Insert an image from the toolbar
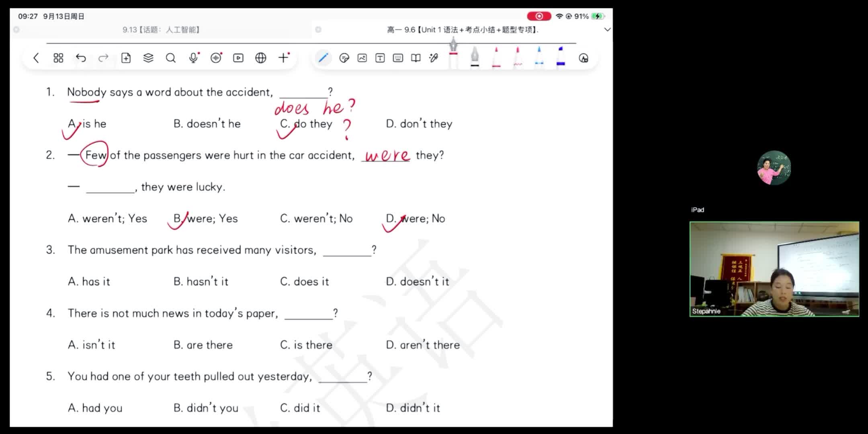Image resolution: width=868 pixels, height=434 pixels. [362, 58]
